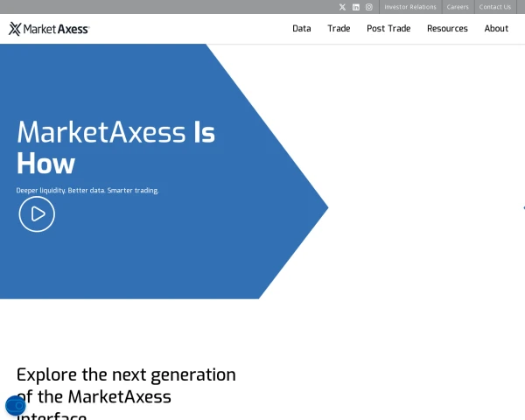
Task: Click the white hero area right of the banner
Action: [420, 175]
